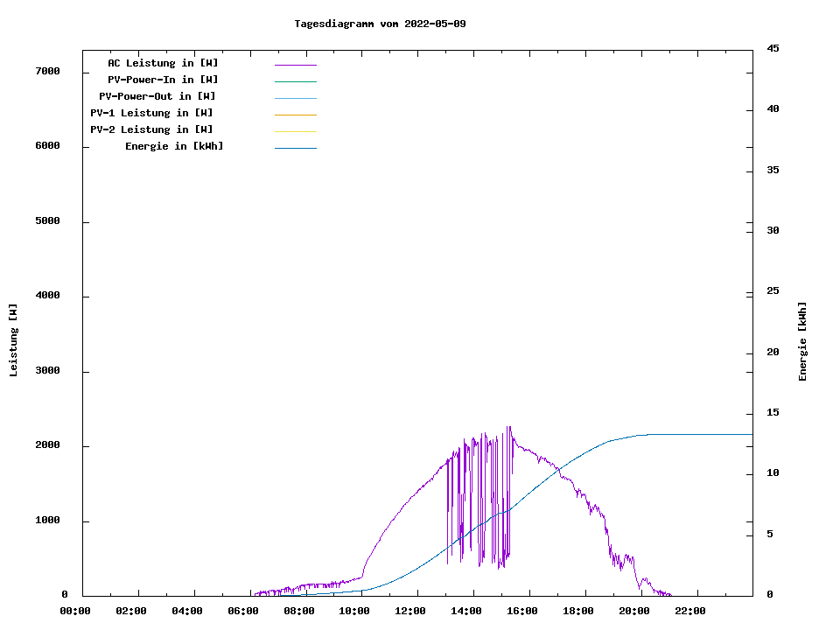Click the Energie [kWh] right axis title
840x630 pixels.
click(x=803, y=341)
